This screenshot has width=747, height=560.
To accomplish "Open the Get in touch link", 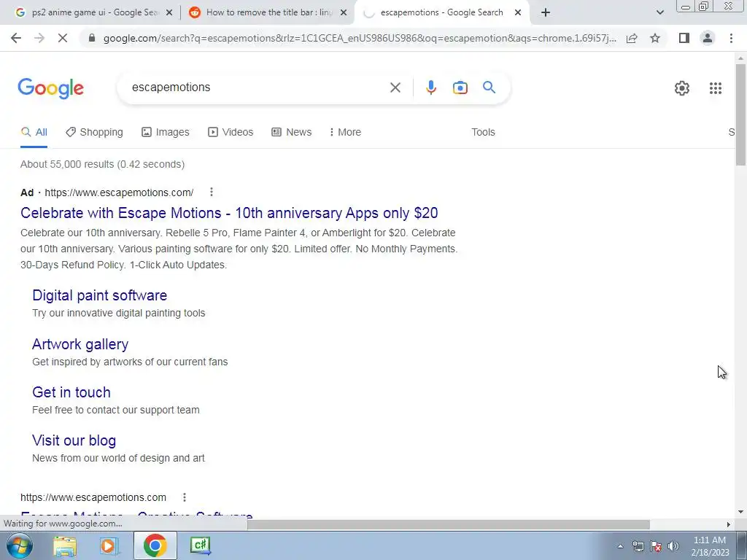I will [71, 392].
